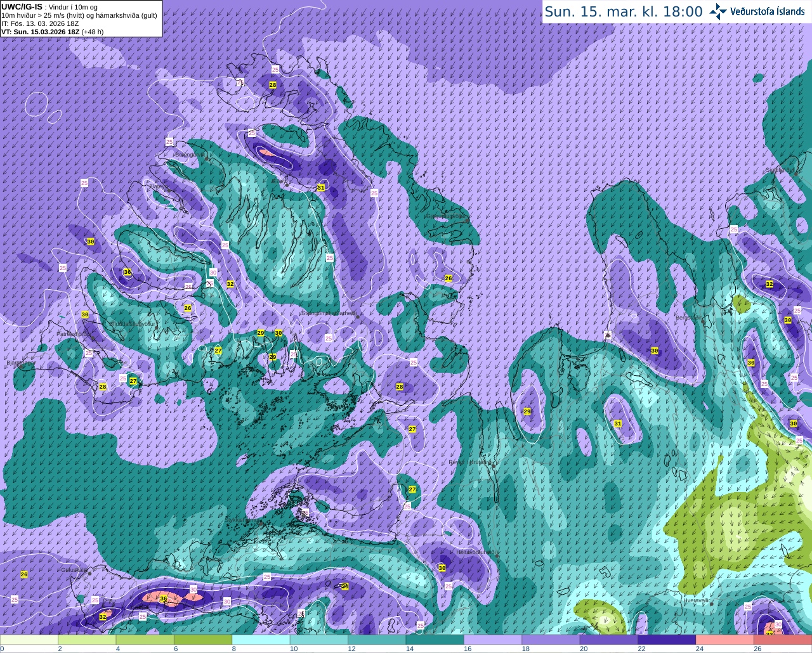Click the legend tick value 8
812x653 pixels.
(234, 649)
